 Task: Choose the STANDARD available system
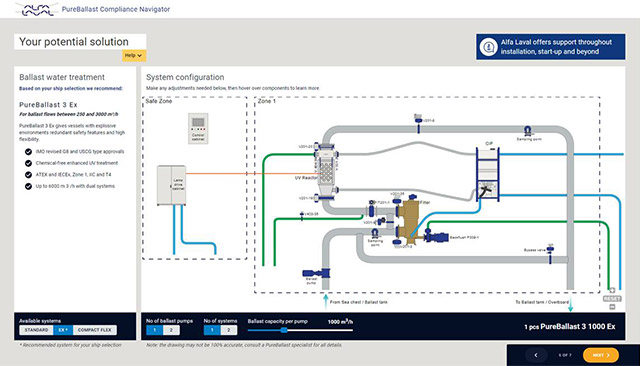36,330
